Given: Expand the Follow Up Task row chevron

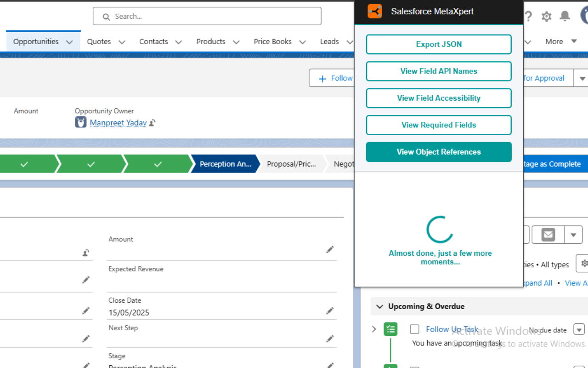Looking at the screenshot, I should tap(374, 329).
